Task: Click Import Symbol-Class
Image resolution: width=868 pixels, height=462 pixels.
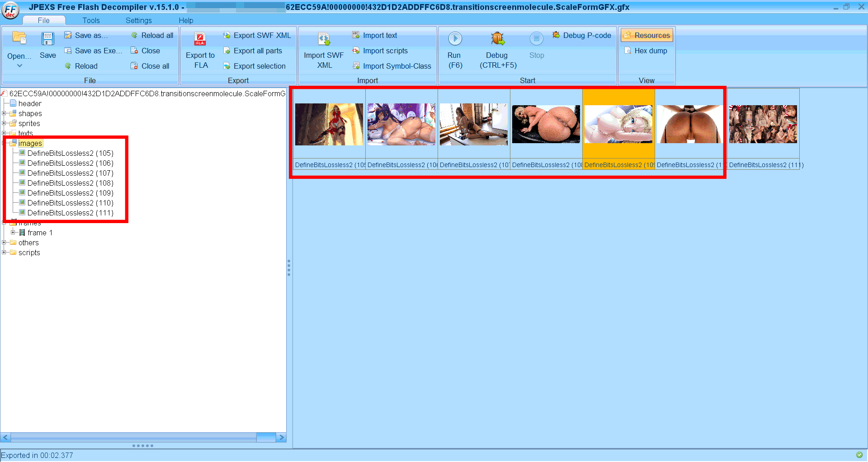Action: [x=392, y=66]
